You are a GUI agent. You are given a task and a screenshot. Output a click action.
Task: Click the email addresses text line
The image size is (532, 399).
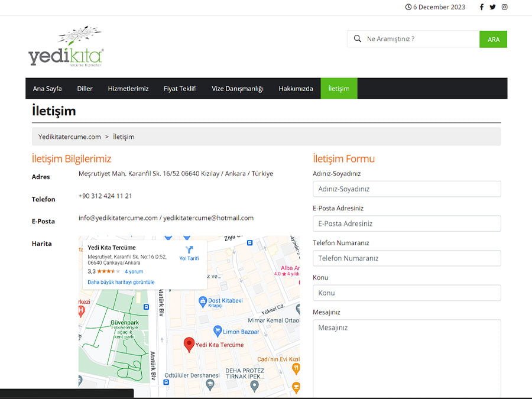pos(166,218)
